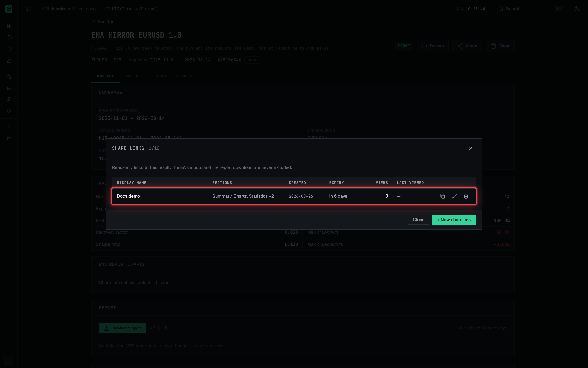
Task: Switch to the Metrics tab
Action: click(x=134, y=76)
